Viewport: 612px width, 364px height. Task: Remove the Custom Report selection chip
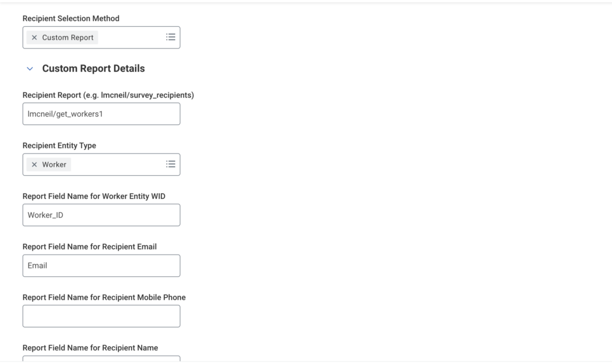pyautogui.click(x=34, y=38)
